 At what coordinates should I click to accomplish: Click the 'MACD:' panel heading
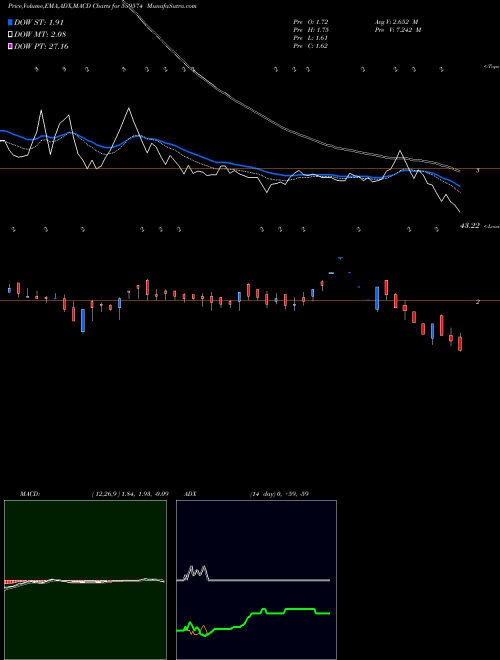(30, 494)
